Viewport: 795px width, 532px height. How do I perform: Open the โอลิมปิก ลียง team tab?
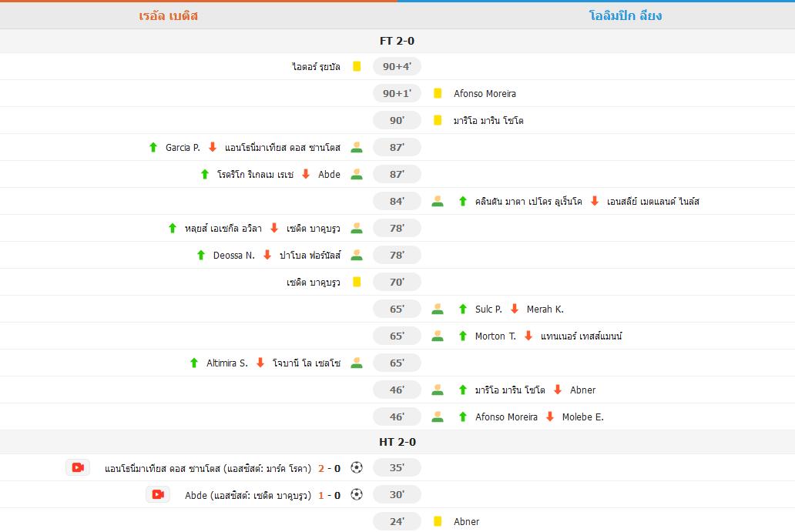tap(625, 15)
